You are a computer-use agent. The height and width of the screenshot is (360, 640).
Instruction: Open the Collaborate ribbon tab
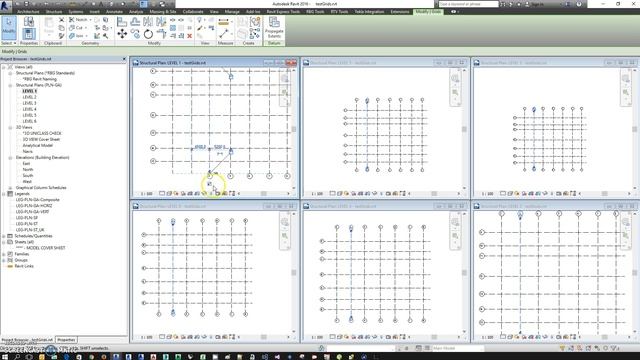pos(193,12)
